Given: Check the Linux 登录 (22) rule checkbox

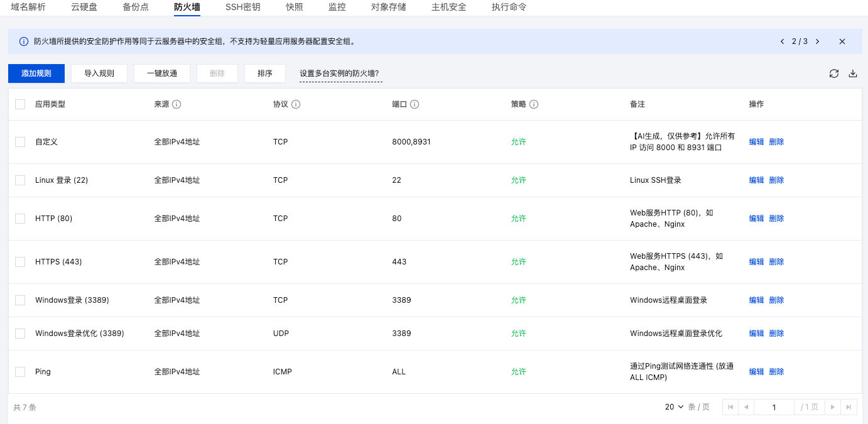Looking at the screenshot, I should (20, 180).
